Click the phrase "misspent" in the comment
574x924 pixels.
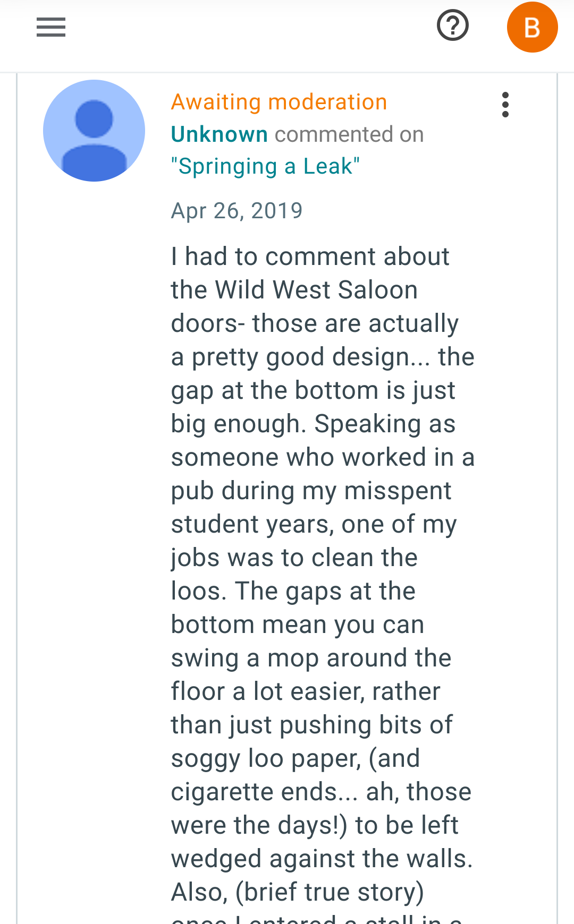(398, 491)
